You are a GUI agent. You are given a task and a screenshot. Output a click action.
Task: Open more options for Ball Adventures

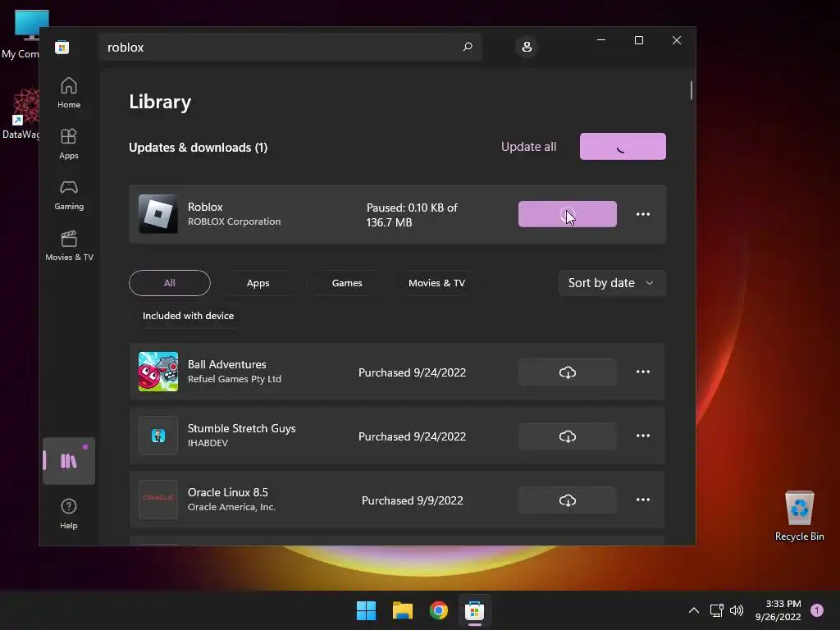coord(643,372)
